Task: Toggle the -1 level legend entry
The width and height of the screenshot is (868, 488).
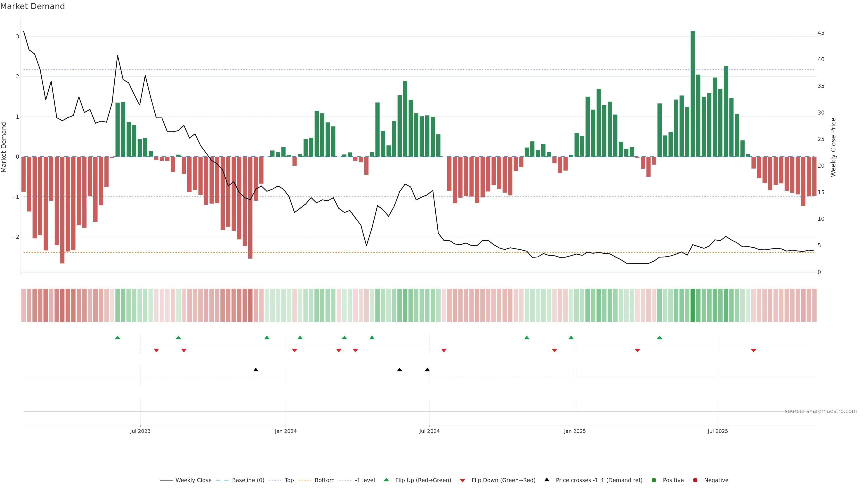Action: click(x=365, y=480)
